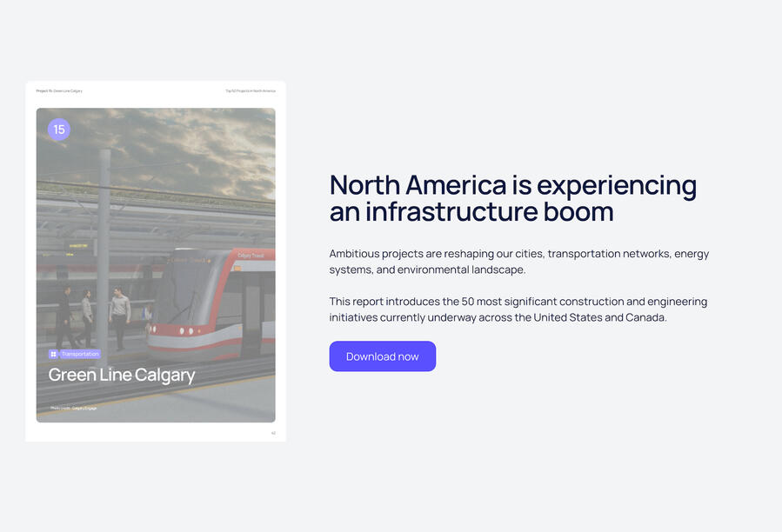Click the Project 15 header text
The width and height of the screenshot is (782, 532).
(x=59, y=90)
